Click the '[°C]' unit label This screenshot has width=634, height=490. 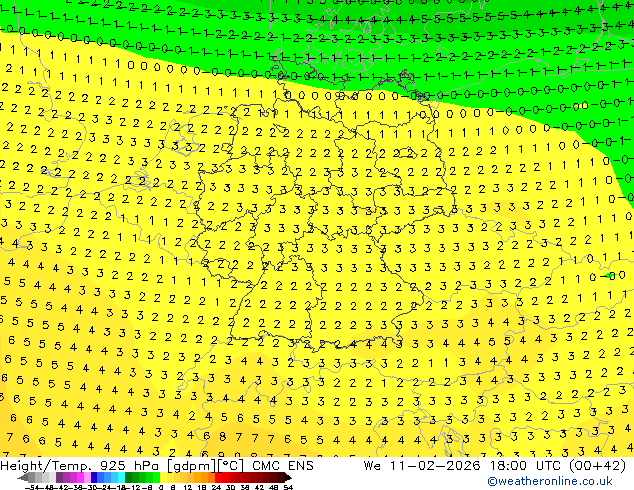231,466
